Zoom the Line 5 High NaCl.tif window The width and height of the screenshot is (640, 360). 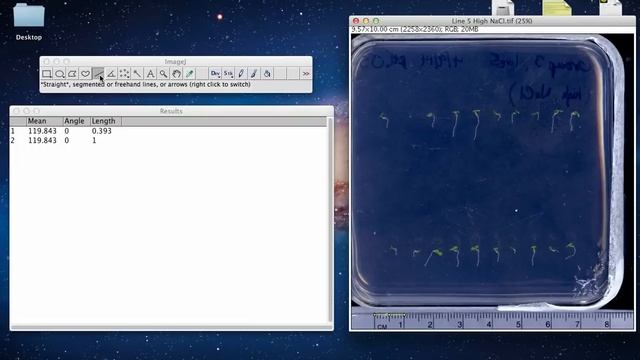tap(376, 21)
